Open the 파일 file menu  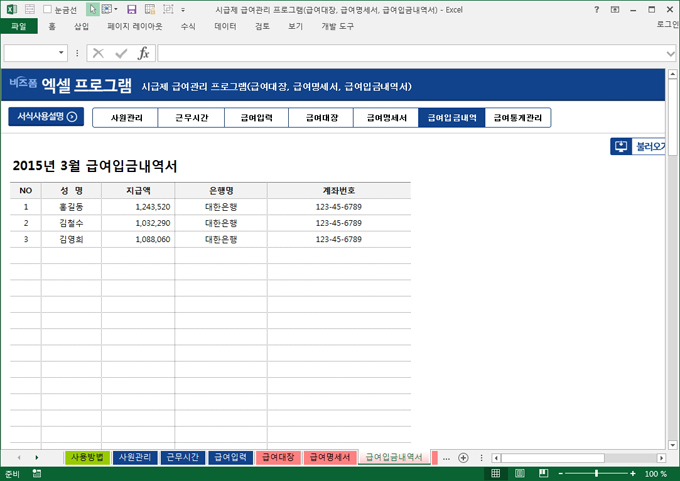click(18, 27)
